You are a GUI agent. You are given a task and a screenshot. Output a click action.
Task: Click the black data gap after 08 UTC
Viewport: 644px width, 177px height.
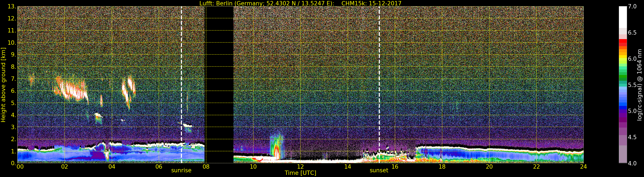pos(219,85)
